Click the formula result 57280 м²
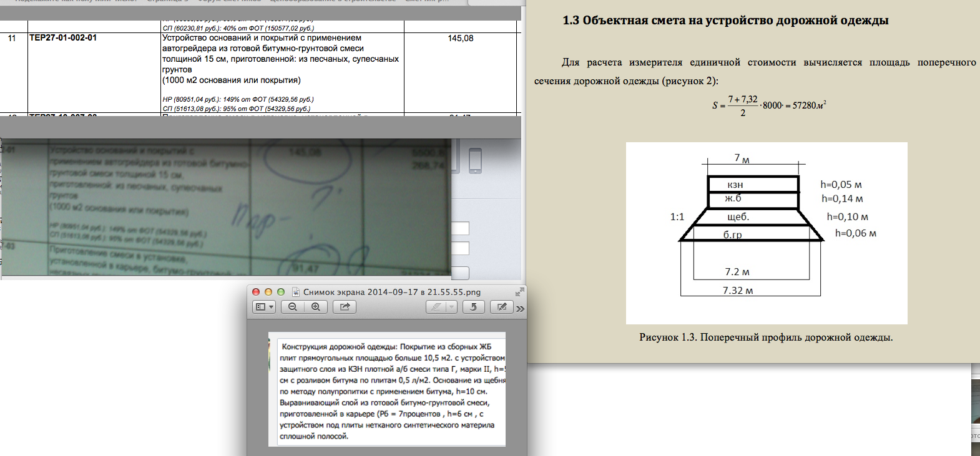The height and width of the screenshot is (456, 980). pyautogui.click(x=810, y=105)
